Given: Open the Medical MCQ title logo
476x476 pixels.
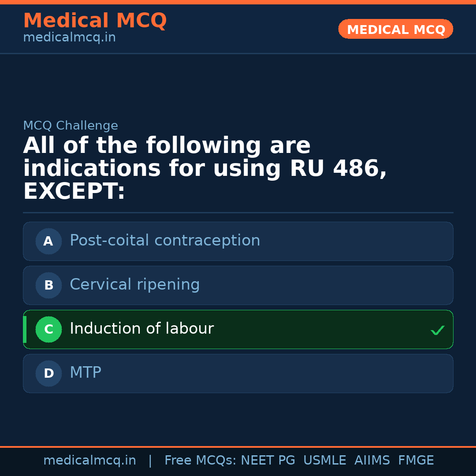Looking at the screenshot, I should coord(95,21).
